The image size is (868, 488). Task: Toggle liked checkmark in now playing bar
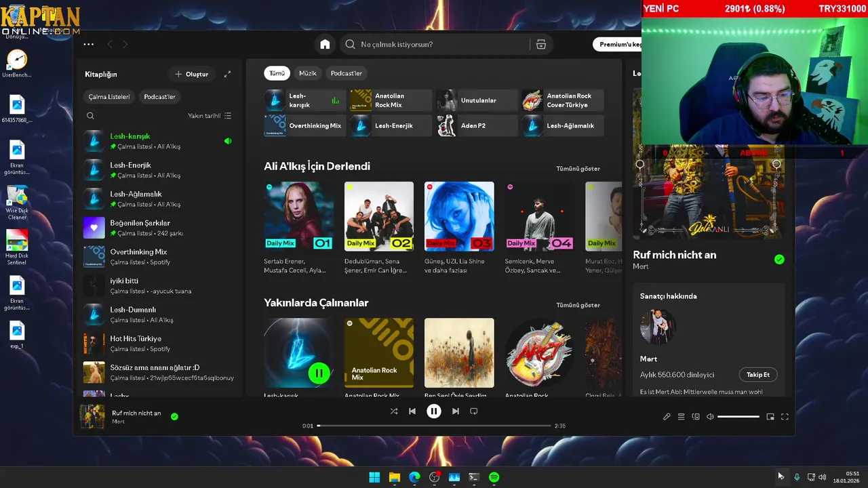174,417
